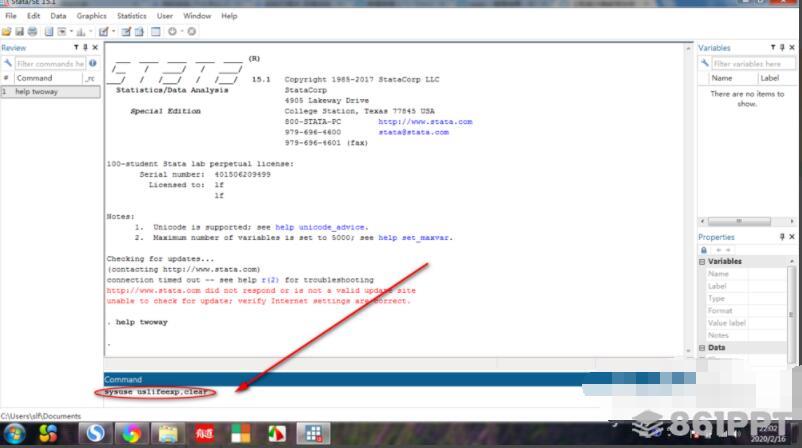Click the Variables panel horizontal scrollbar

[x=747, y=221]
